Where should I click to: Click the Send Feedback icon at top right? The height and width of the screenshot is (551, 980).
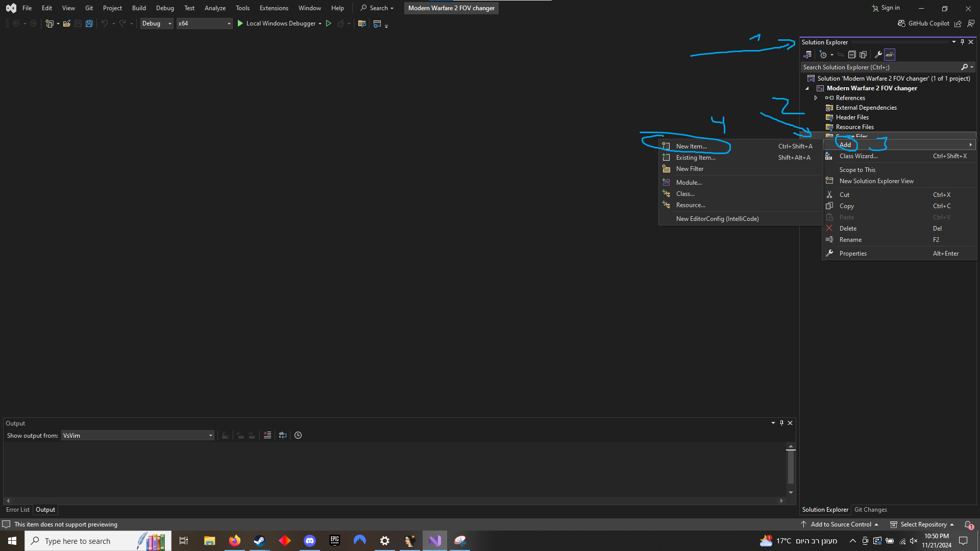click(x=971, y=23)
